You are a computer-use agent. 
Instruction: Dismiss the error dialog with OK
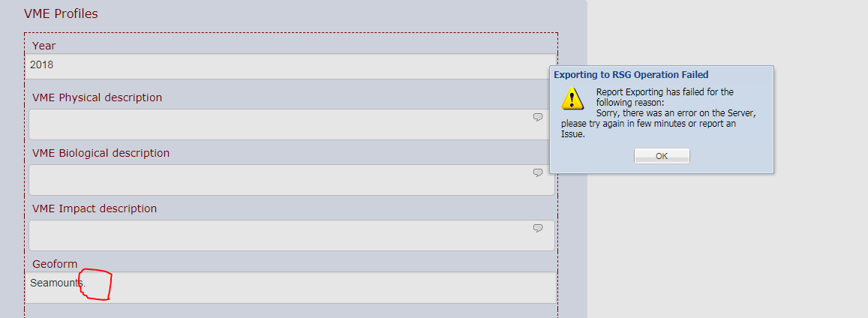click(662, 156)
